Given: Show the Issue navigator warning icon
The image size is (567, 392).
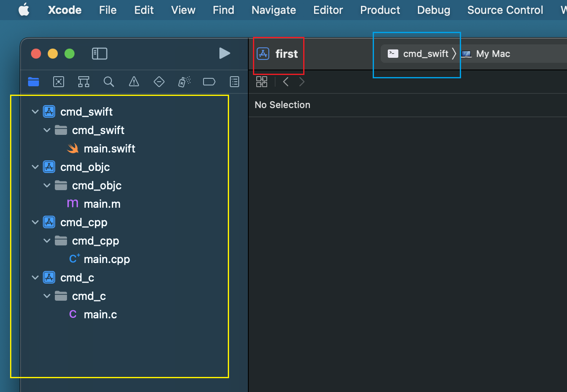Looking at the screenshot, I should point(134,82).
